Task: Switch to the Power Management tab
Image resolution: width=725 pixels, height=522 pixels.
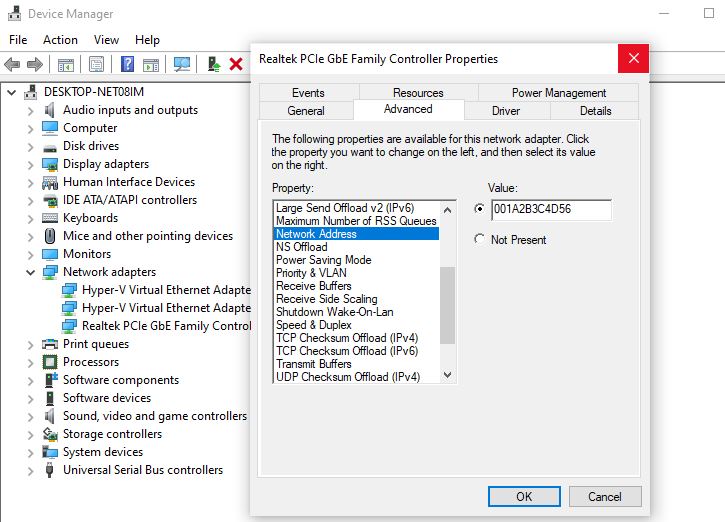Action: point(559,93)
